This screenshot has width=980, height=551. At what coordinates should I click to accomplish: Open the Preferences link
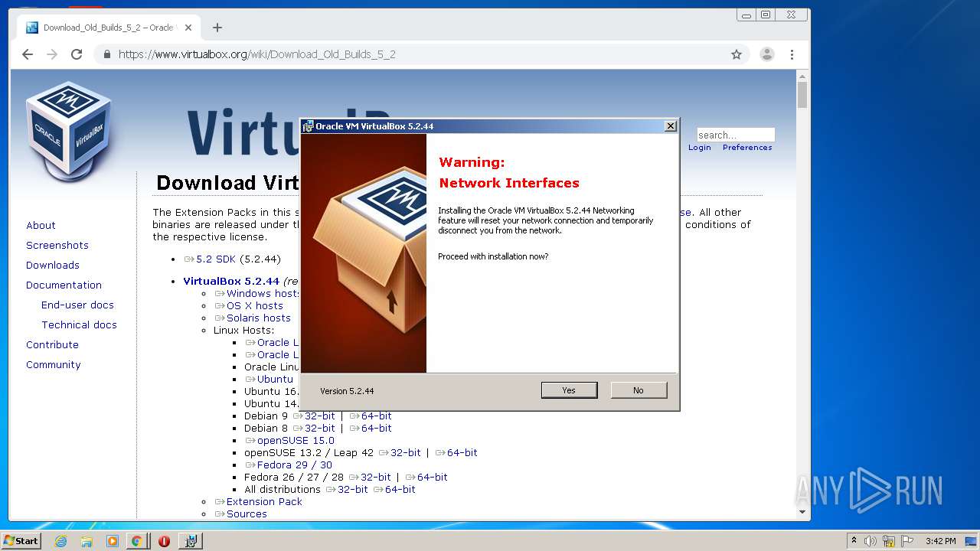(747, 148)
